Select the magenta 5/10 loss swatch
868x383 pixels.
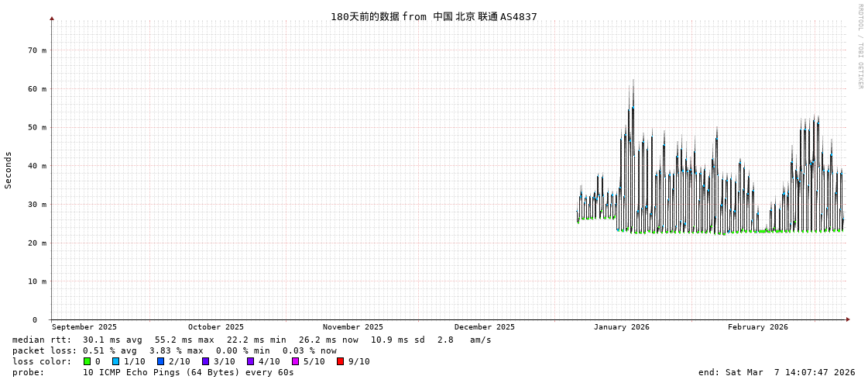295,361
